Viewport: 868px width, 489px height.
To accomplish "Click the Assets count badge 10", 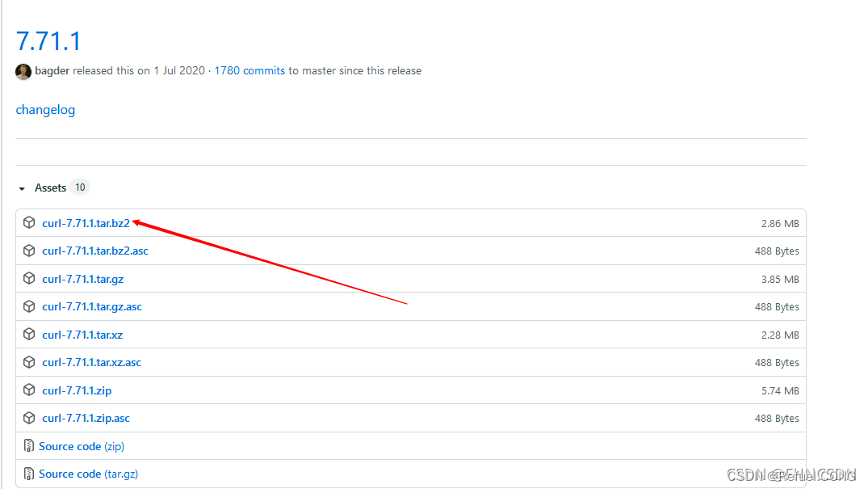I will [x=80, y=188].
